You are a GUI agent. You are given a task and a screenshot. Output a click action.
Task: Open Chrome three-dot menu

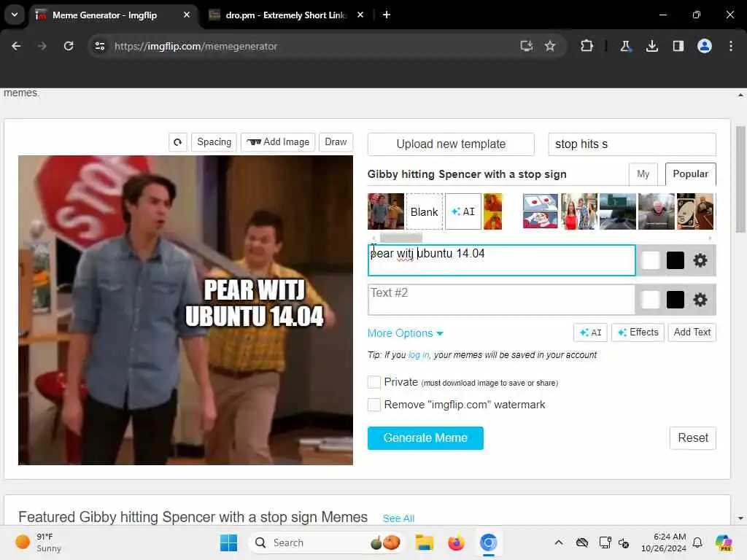731,46
